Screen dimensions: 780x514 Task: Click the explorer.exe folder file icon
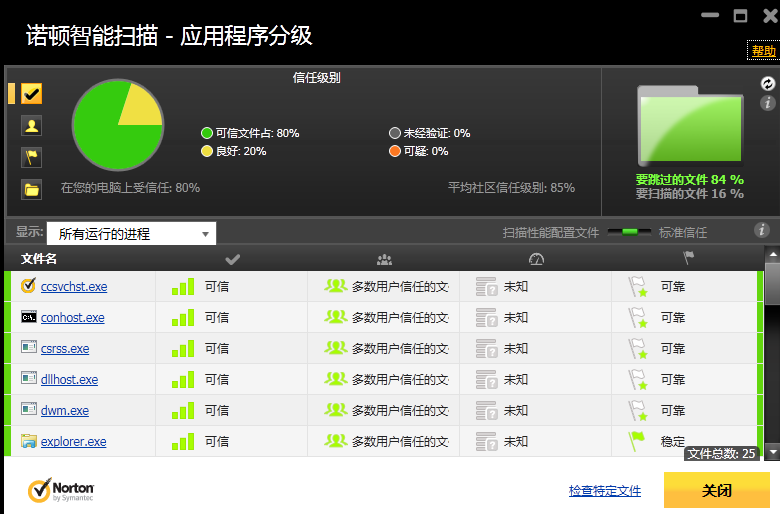tap(28, 441)
